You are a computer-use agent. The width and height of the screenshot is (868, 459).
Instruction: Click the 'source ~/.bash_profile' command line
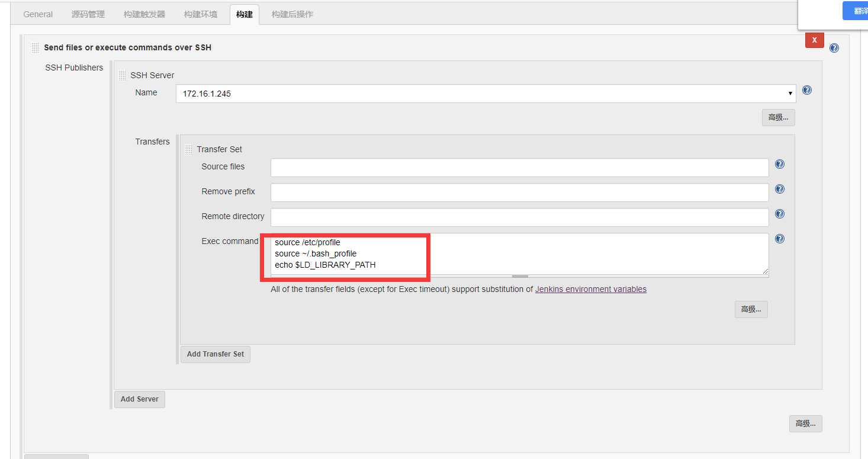click(316, 253)
